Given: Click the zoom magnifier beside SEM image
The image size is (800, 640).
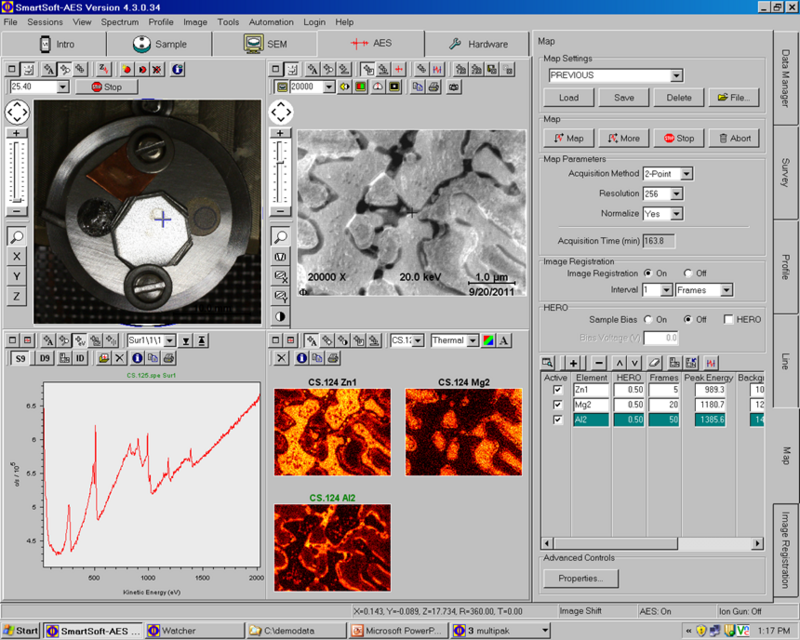Looking at the screenshot, I should 281,236.
